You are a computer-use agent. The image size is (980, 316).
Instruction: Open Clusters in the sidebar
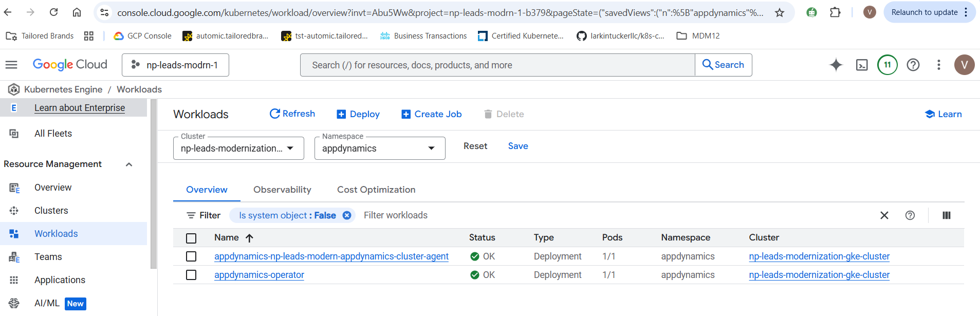click(x=51, y=211)
